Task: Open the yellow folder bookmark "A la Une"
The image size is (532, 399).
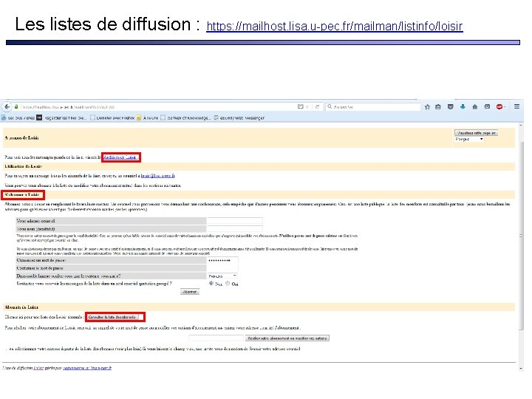Action: tap(147, 117)
